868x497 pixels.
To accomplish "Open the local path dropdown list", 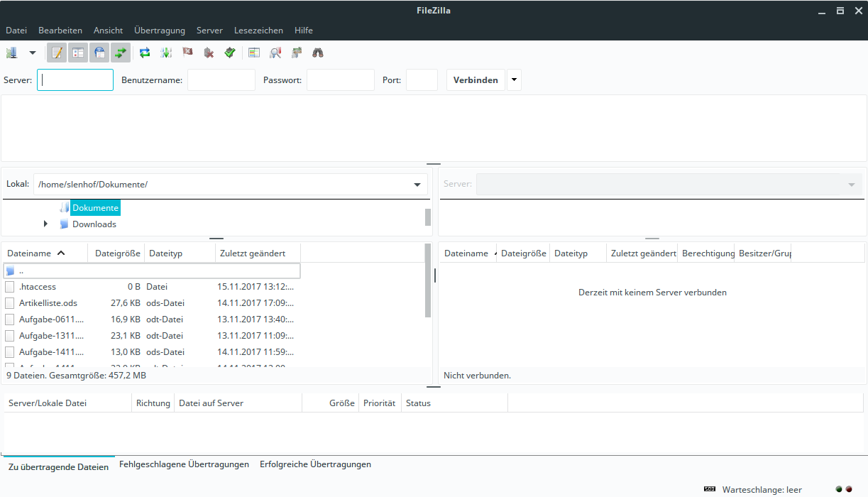I will (x=417, y=185).
